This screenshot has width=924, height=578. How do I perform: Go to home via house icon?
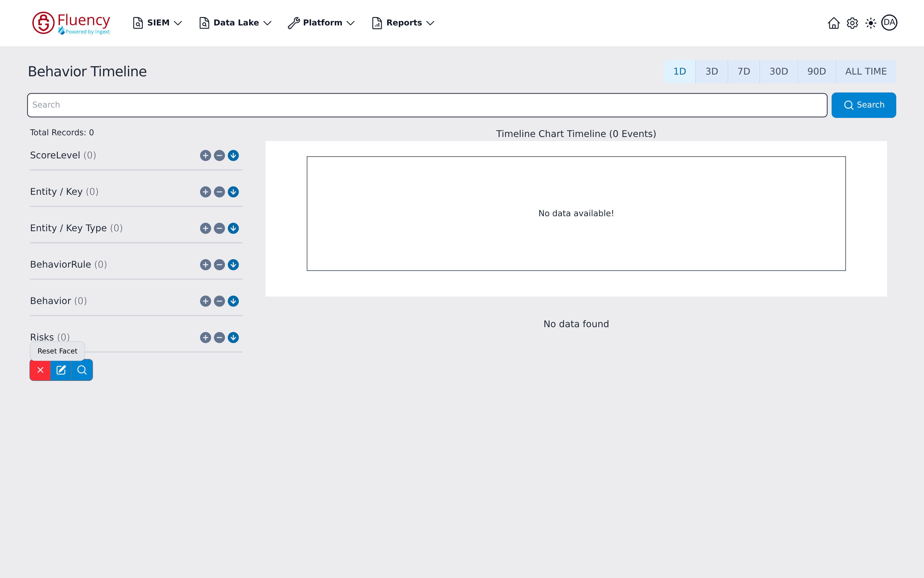pos(834,23)
